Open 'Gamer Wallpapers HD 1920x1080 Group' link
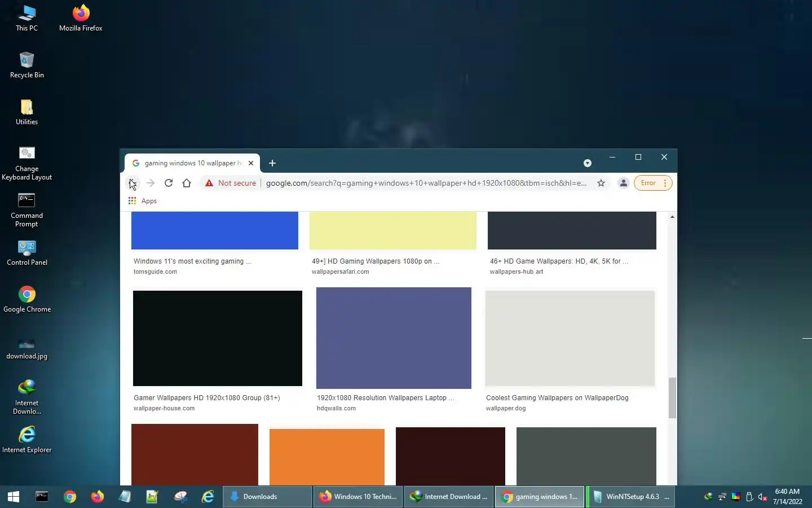The height and width of the screenshot is (508, 812). pyautogui.click(x=206, y=398)
